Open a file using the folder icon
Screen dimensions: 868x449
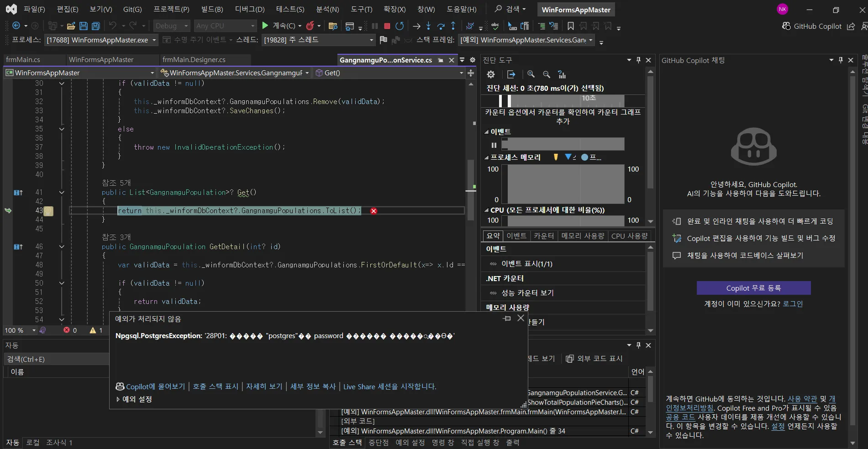click(71, 26)
